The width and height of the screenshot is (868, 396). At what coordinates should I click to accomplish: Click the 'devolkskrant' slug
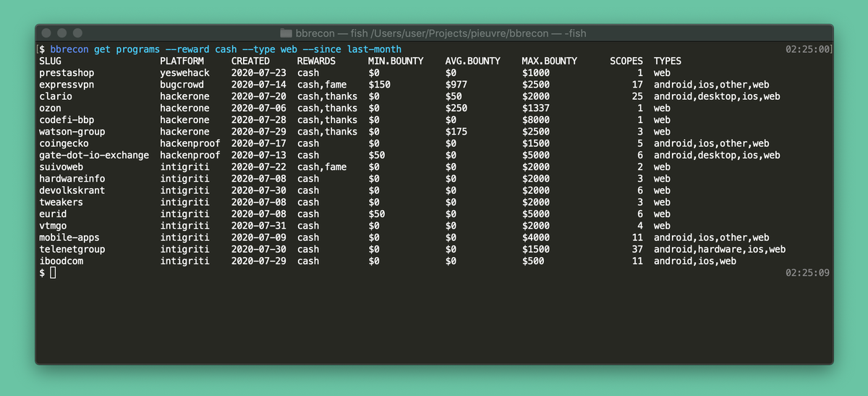tap(72, 190)
